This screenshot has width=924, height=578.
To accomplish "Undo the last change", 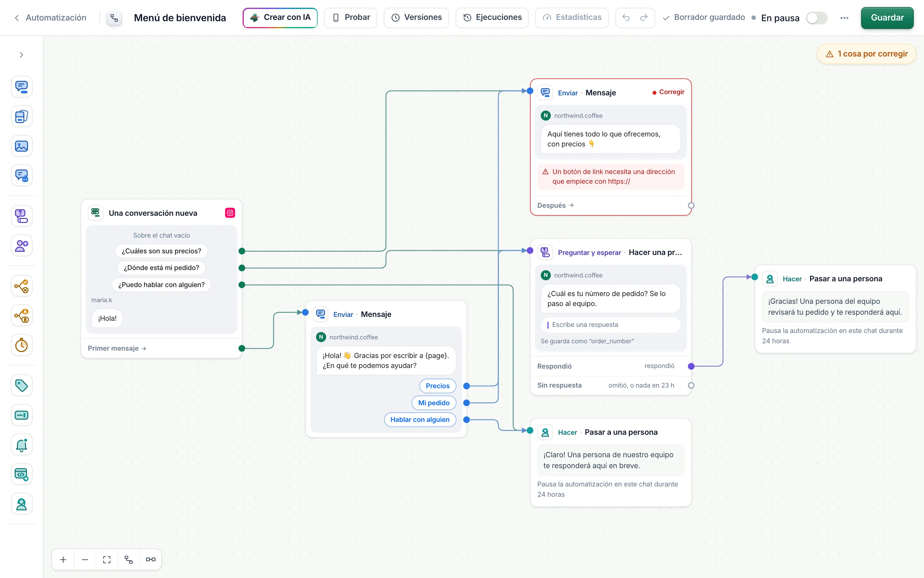I will [x=626, y=18].
